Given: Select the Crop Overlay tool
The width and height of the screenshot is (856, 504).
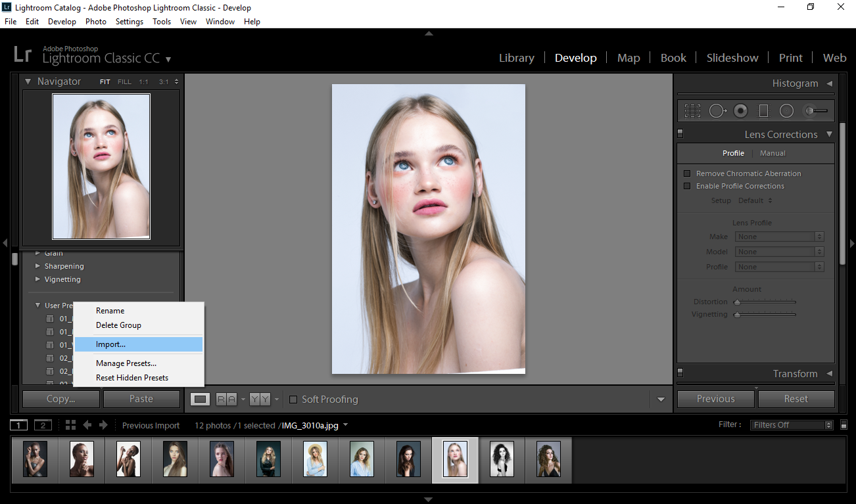Looking at the screenshot, I should (692, 111).
